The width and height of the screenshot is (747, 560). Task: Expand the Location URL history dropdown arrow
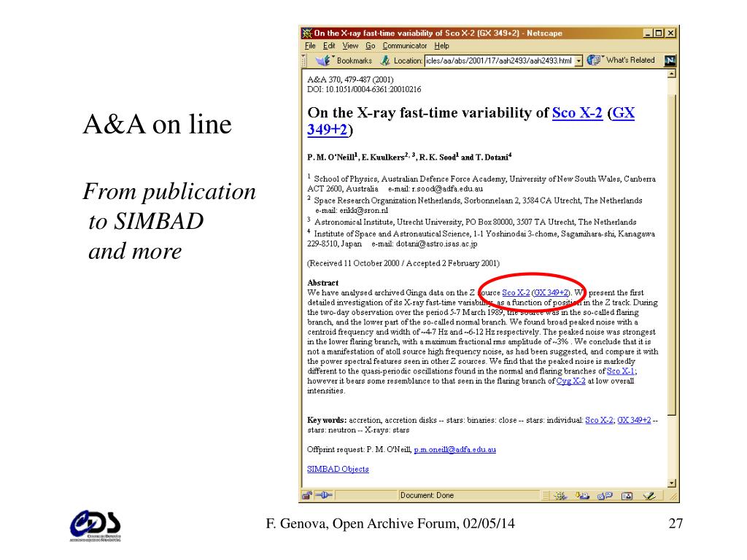pyautogui.click(x=578, y=61)
